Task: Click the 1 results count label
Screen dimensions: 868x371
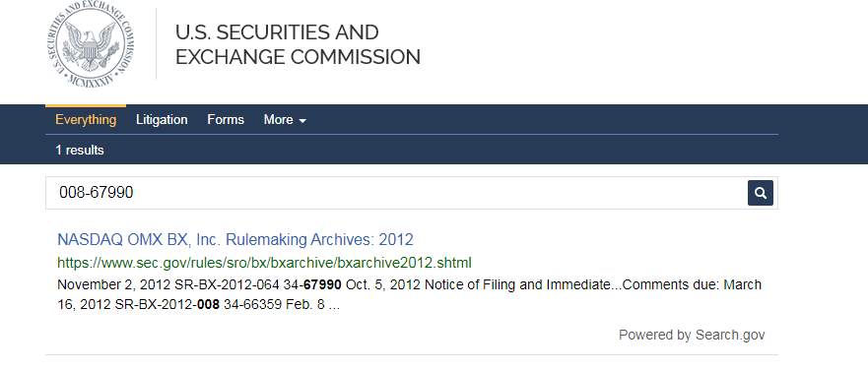Action: pos(80,151)
